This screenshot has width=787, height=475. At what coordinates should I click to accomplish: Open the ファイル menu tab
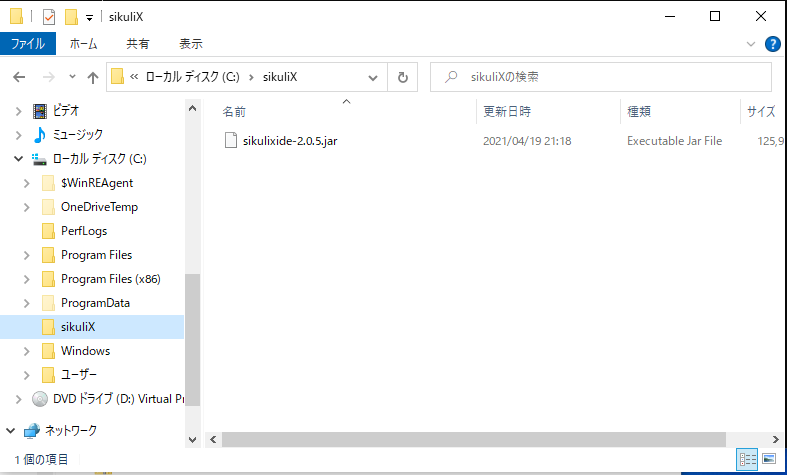pos(29,44)
